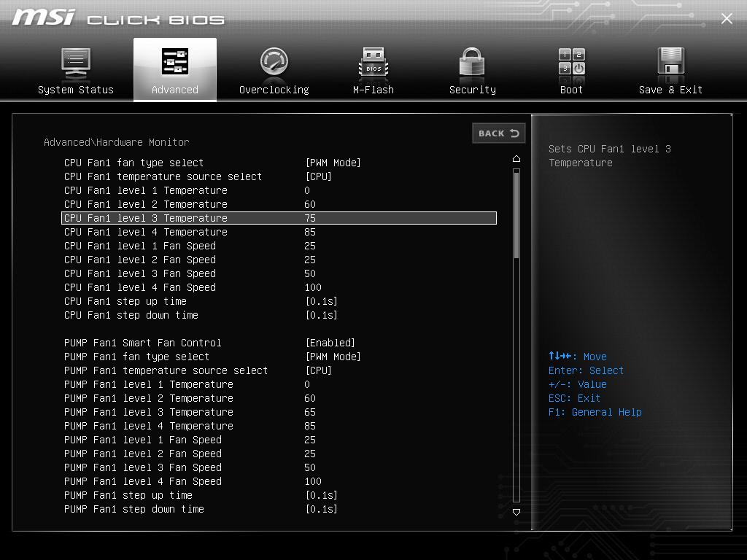Click the Advanced settings sliders icon
Image resolution: width=747 pixels, height=560 pixels.
coord(175,61)
